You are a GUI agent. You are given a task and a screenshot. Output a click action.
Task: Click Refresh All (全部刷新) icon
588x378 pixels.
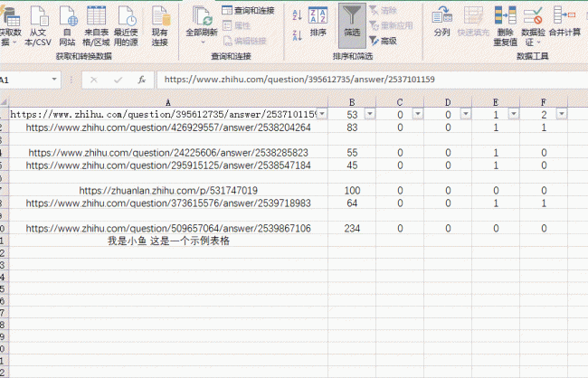click(x=202, y=17)
